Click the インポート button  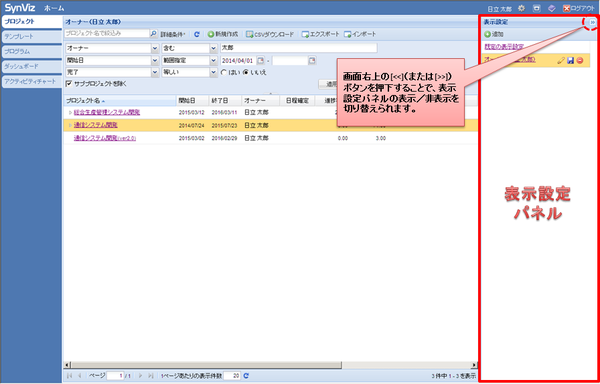click(x=360, y=34)
